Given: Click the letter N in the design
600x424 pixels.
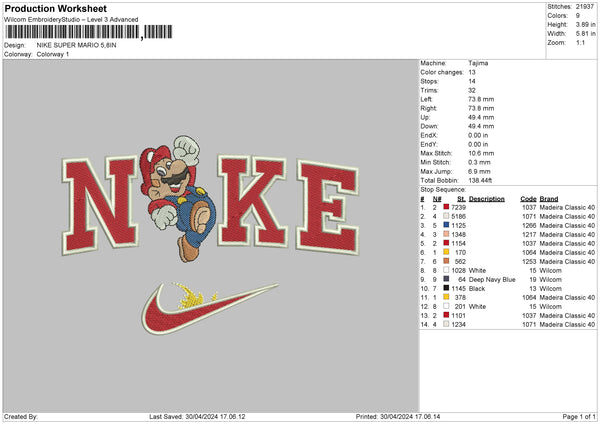Looking at the screenshot, I should click(x=100, y=205).
